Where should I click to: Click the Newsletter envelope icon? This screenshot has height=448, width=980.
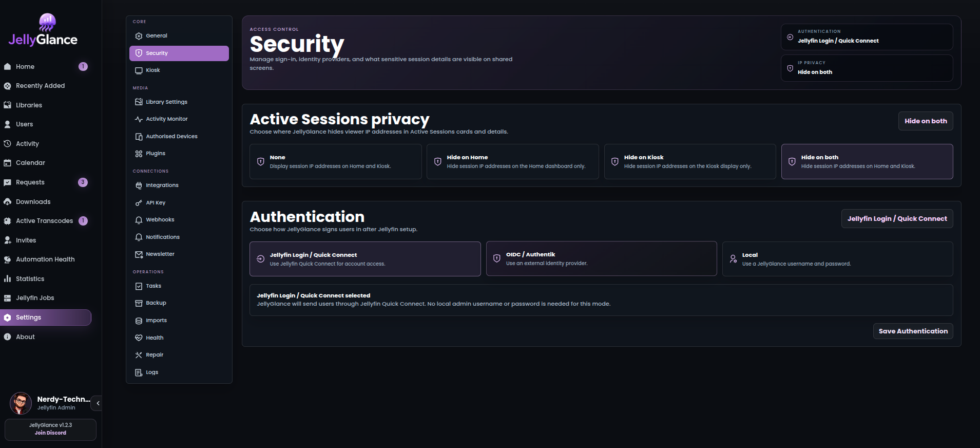pyautogui.click(x=139, y=254)
